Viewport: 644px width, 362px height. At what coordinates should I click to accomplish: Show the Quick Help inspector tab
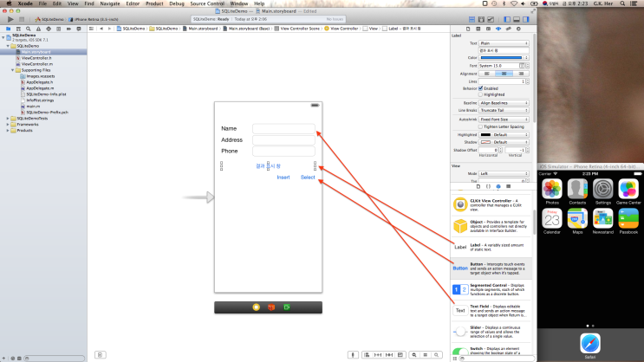coord(478,29)
